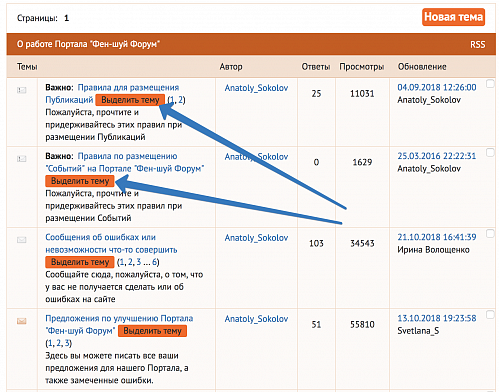
Task: Open Anatoly_Sokolov author link in 'Сообщения об ошибках' row
Action: tap(256, 238)
